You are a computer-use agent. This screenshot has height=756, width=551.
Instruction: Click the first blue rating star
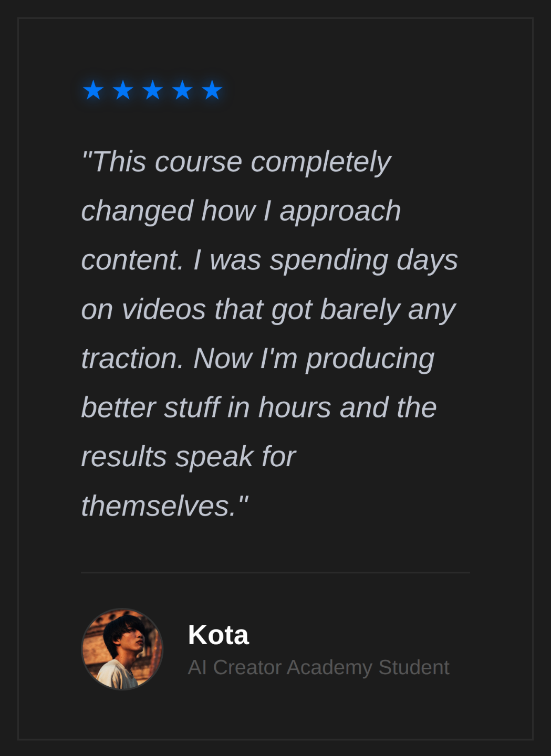[x=93, y=90]
